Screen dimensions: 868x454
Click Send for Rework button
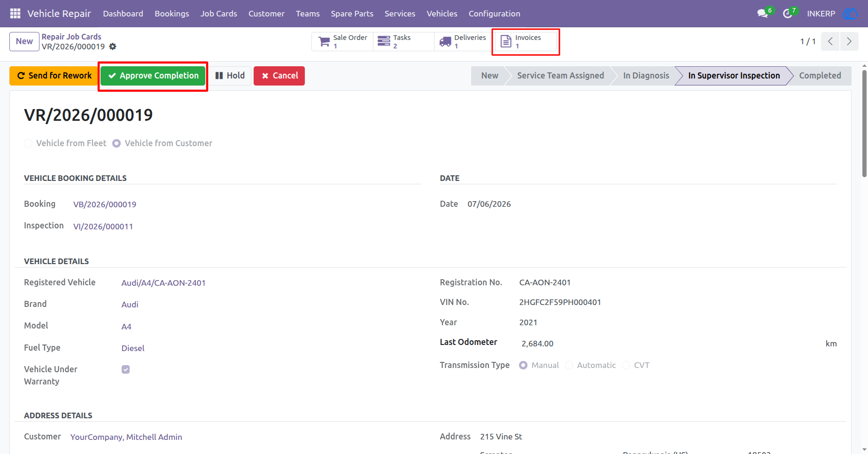tap(54, 76)
